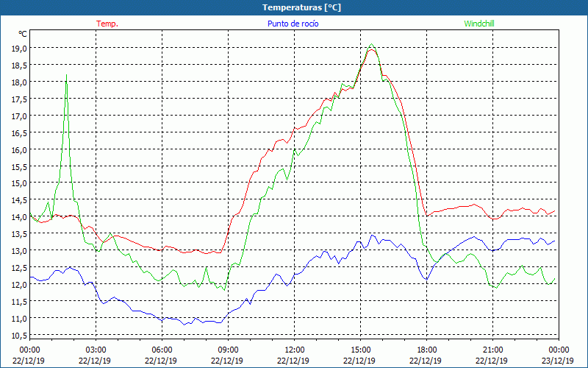The width and height of the screenshot is (588, 368).
Task: Click the '21:00' time axis label
Action: tap(492, 350)
